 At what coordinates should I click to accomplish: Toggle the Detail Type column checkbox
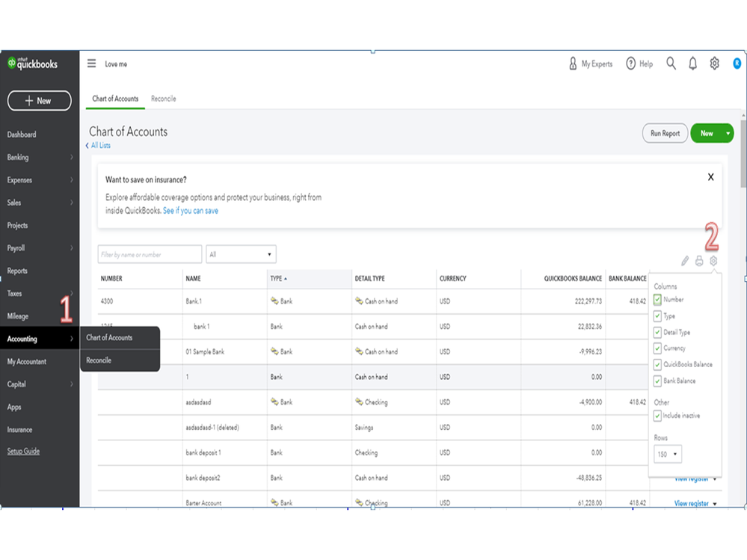pyautogui.click(x=658, y=332)
